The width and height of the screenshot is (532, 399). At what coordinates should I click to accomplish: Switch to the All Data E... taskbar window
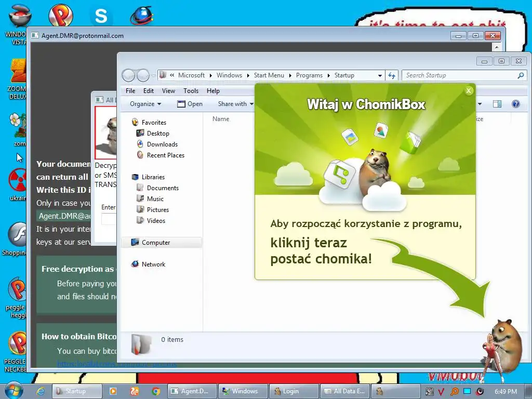pos(345,391)
